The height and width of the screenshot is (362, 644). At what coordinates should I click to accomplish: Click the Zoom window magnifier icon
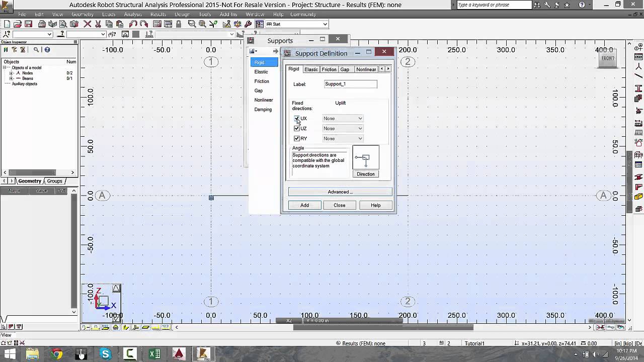point(192,24)
